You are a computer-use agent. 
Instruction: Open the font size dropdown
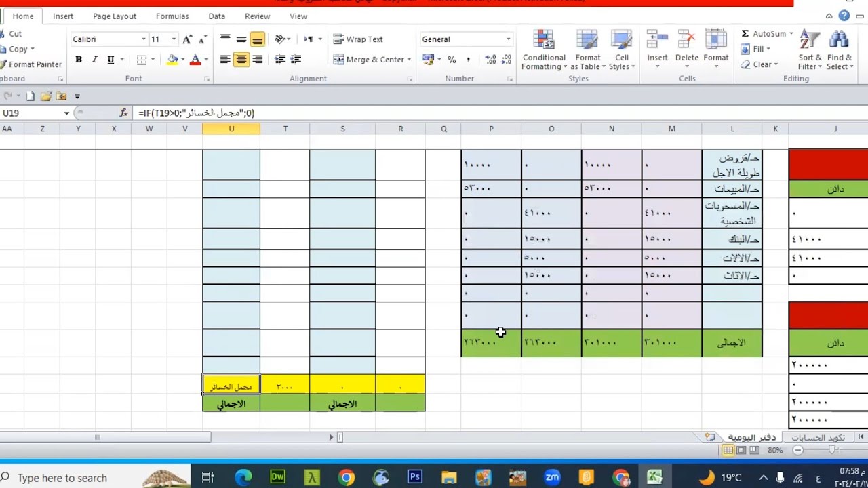174,39
